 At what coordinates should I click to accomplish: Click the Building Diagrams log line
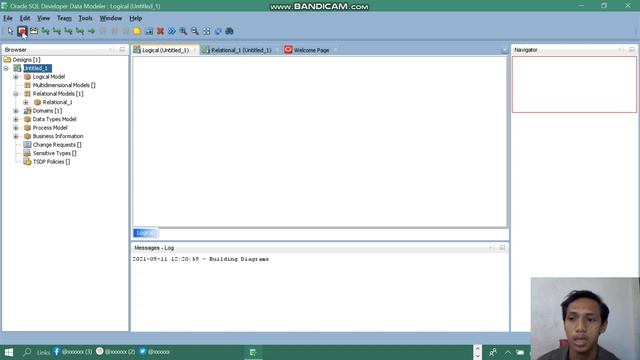click(x=200, y=259)
